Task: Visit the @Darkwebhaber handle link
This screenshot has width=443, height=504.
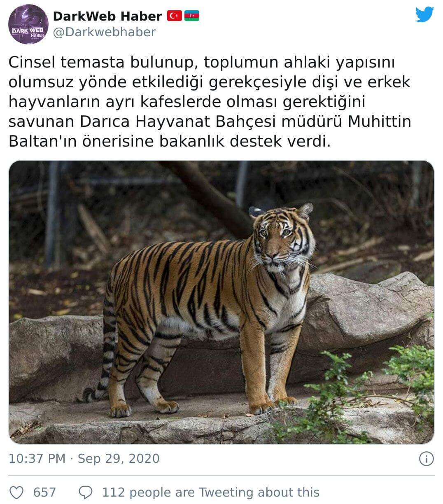Action: [105, 32]
